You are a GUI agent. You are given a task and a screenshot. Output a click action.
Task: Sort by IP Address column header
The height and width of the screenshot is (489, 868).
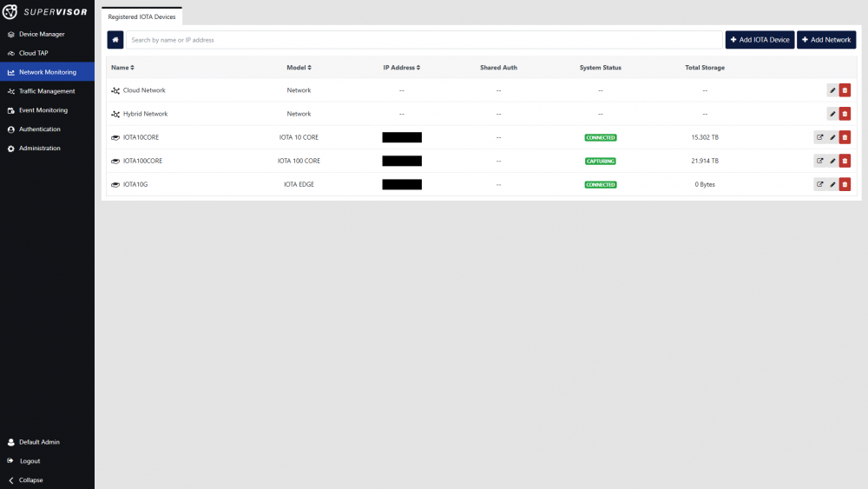401,68
